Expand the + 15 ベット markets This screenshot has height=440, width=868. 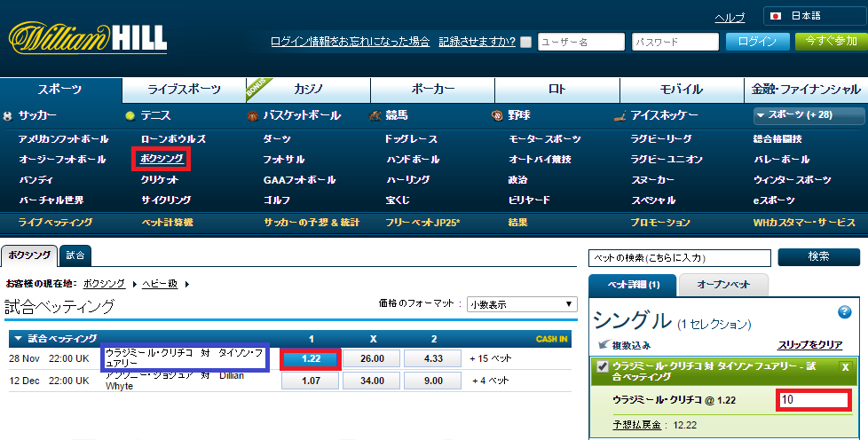[x=491, y=358]
